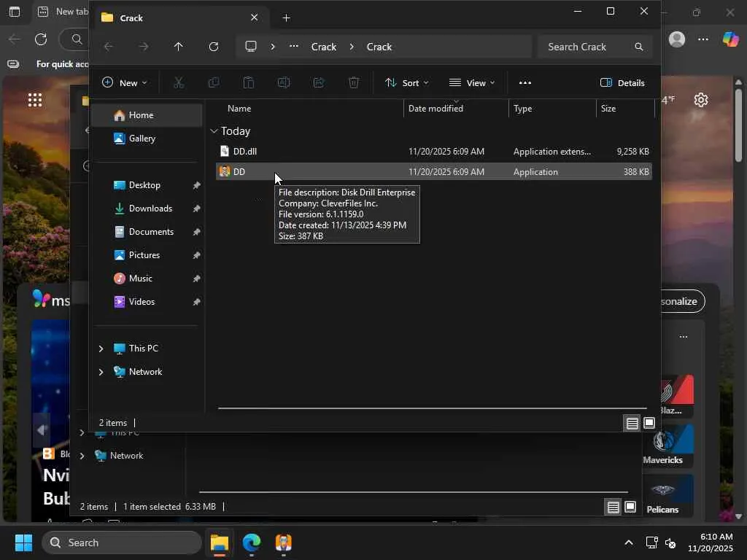Open the taskbar clock and date

[711, 542]
